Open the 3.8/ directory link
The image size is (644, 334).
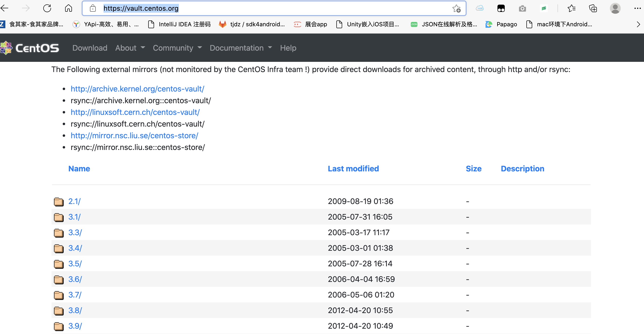pyautogui.click(x=75, y=310)
